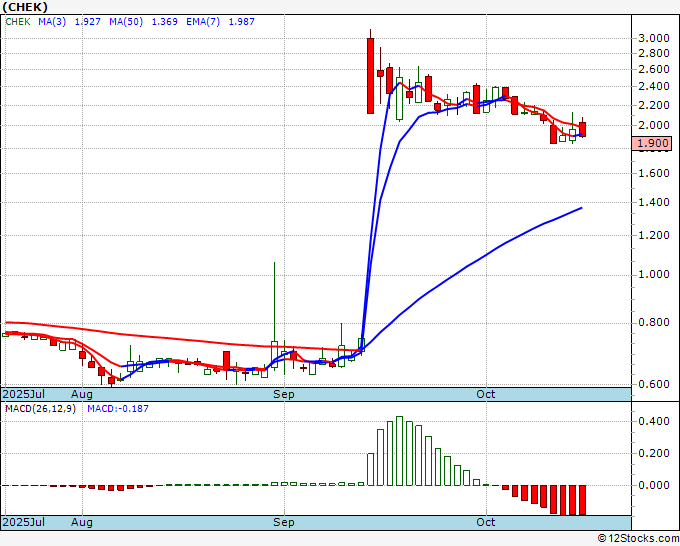Click the 2.000 price axis label
The width and height of the screenshot is (680, 546).
click(x=654, y=125)
